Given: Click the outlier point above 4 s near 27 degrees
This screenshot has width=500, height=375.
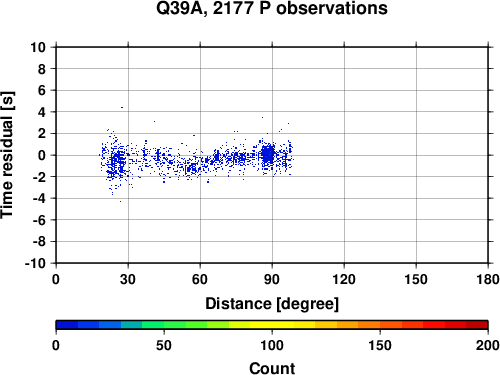Looking at the screenshot, I should [x=122, y=107].
